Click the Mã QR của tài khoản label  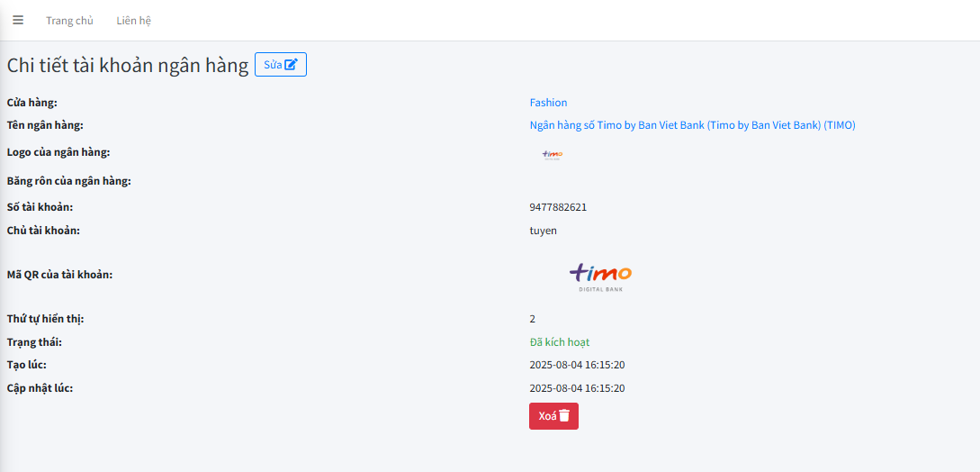tap(59, 275)
